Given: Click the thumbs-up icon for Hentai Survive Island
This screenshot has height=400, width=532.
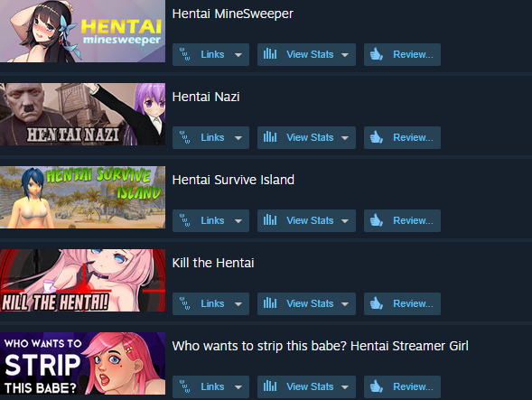Looking at the screenshot, I should click(377, 220).
